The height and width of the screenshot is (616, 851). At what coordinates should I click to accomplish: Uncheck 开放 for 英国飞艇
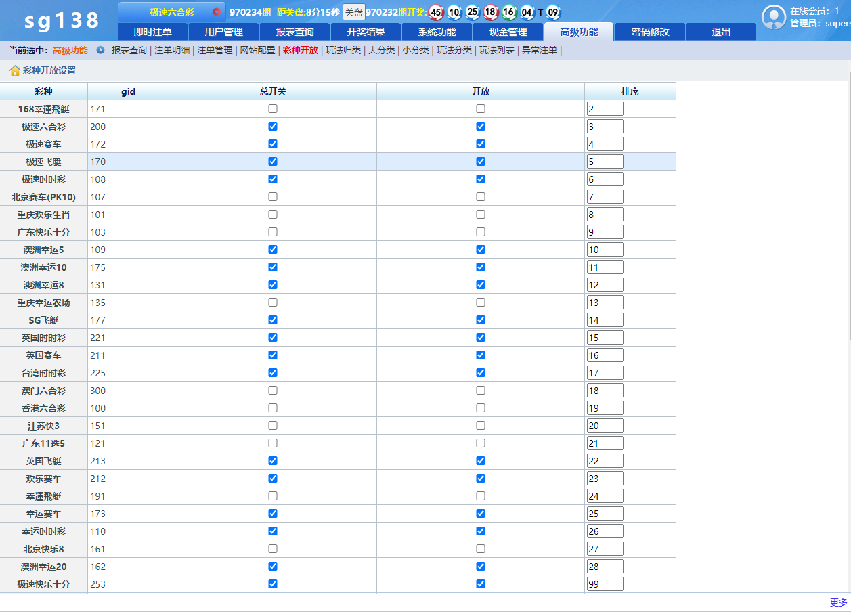pyautogui.click(x=481, y=460)
